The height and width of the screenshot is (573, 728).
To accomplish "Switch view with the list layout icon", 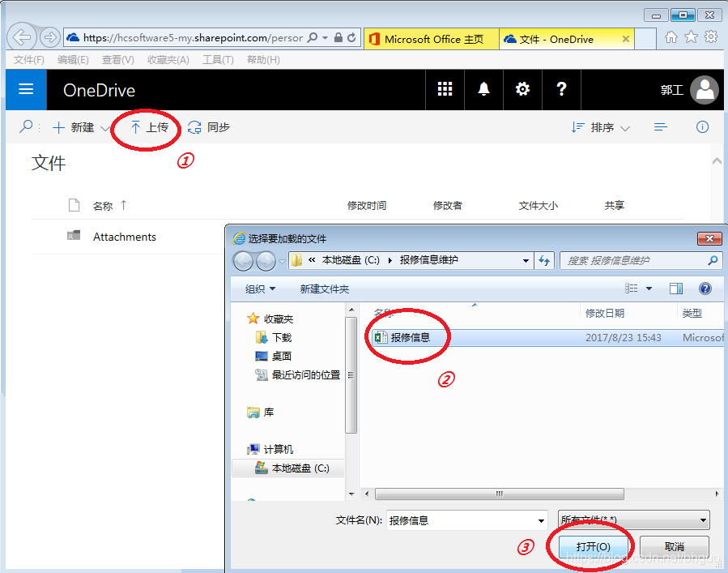I will pos(660,127).
